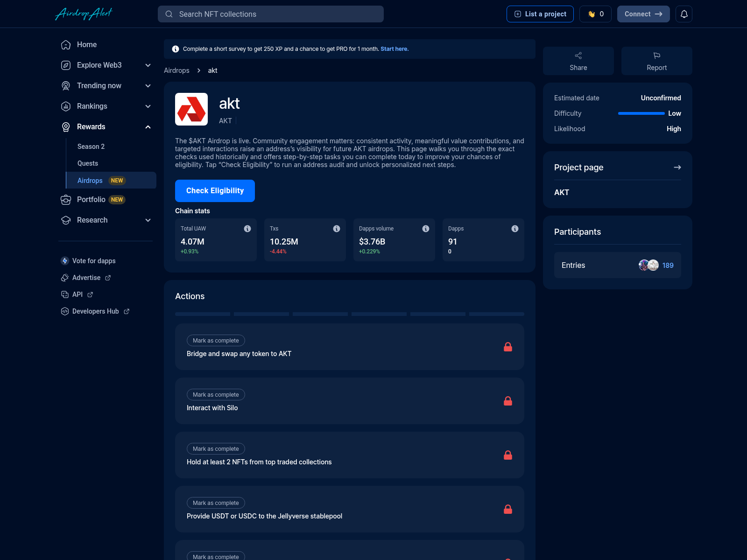This screenshot has height=560, width=747.
Task: Click the Difficulty level bar
Action: point(641,113)
